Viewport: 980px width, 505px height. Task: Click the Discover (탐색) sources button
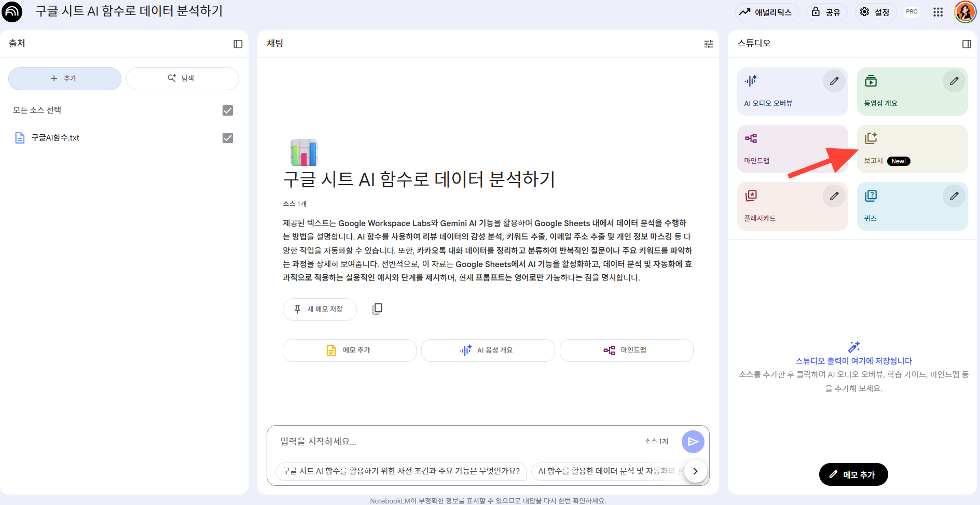click(182, 78)
